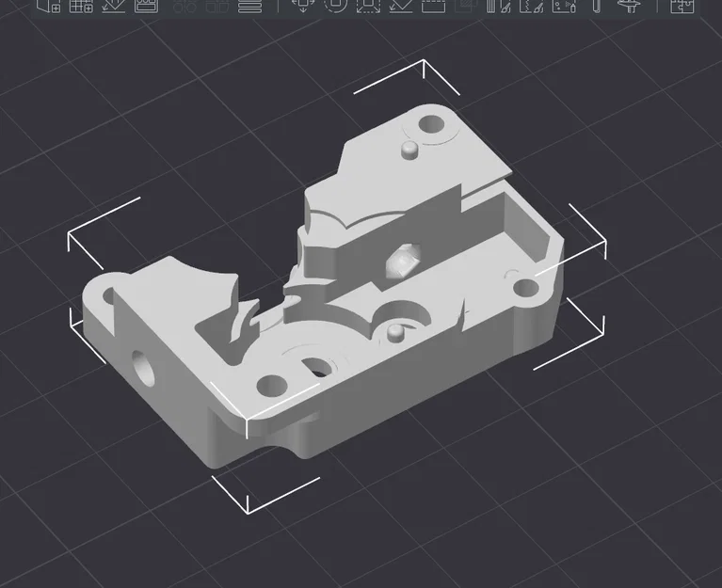722x588 pixels.
Task: Click the Add object cube icon
Action: pos(48,6)
